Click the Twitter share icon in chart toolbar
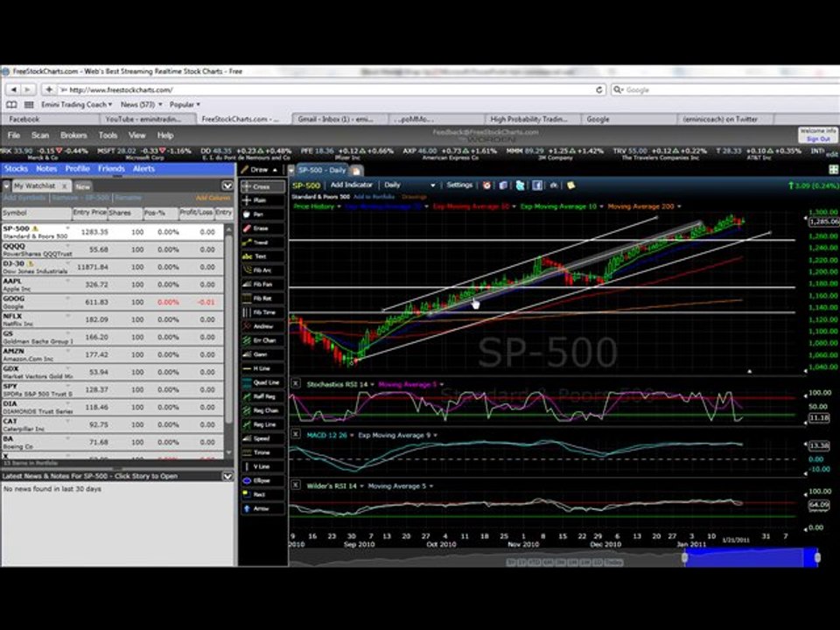This screenshot has height=630, width=840. tap(520, 185)
